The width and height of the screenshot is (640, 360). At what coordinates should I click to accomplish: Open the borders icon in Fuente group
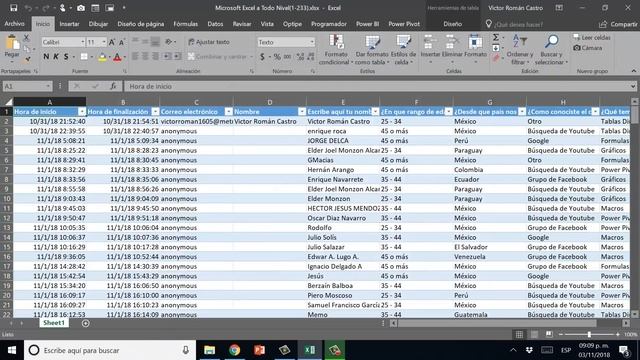tap(84, 57)
